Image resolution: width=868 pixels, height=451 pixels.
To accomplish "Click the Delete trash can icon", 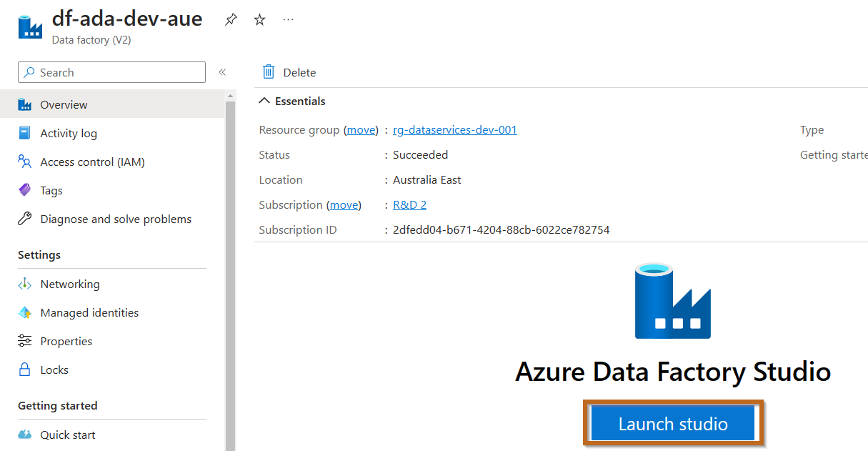I will 269,71.
